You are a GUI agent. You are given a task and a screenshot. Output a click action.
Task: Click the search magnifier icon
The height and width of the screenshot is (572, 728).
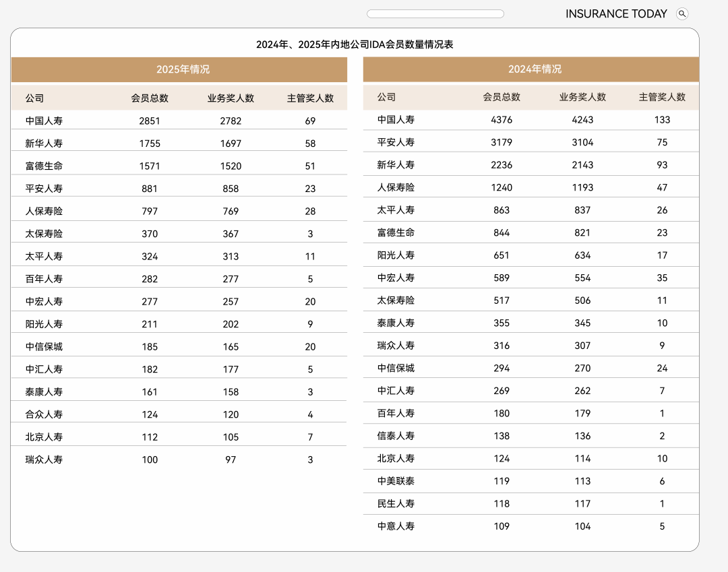tap(682, 14)
